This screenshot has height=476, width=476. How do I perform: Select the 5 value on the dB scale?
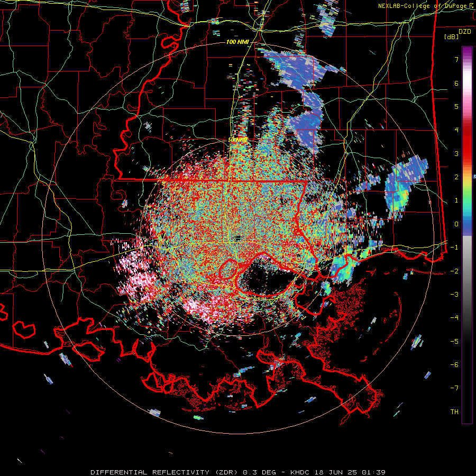pos(456,106)
